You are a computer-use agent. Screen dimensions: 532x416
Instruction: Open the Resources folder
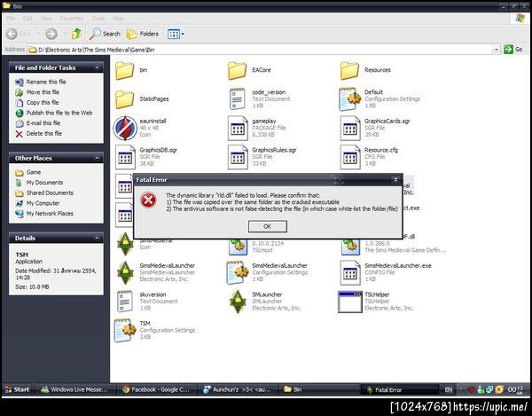[349, 70]
